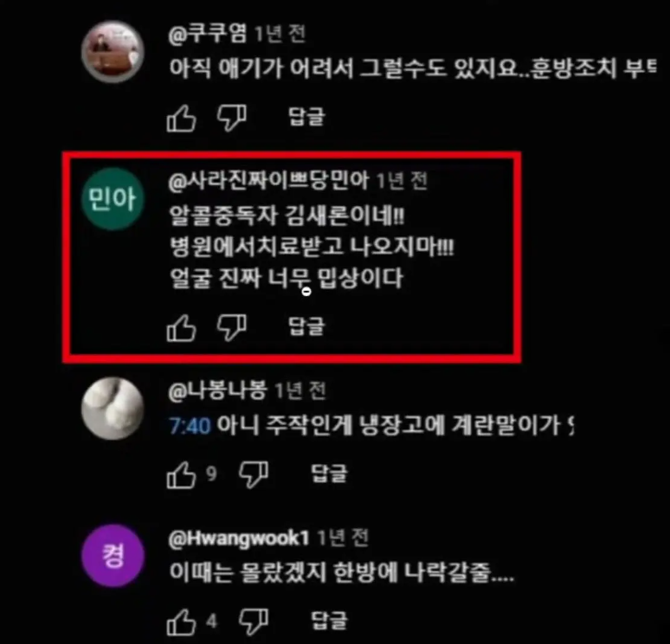The image size is (670, 644).
Task: Reply (답글) to the highlighted 민아 comment
Action: tap(306, 326)
